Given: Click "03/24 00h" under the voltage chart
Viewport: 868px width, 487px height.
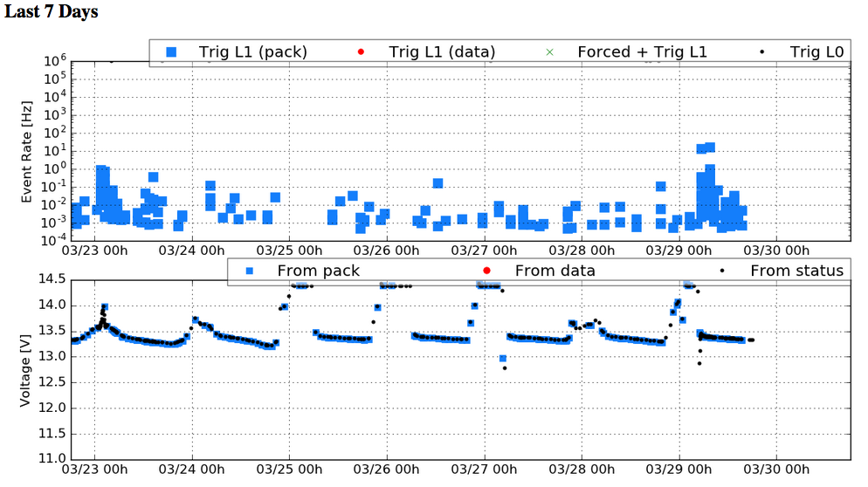Looking at the screenshot, I should click(x=192, y=470).
